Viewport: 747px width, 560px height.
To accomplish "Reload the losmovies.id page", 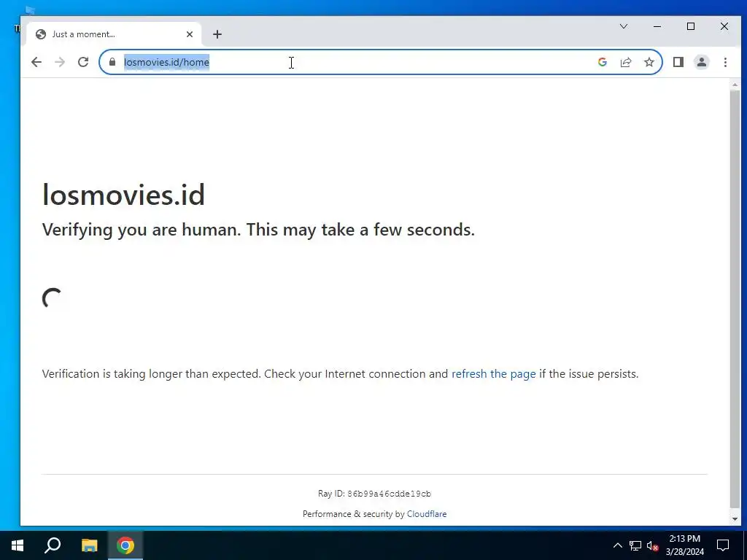I will click(83, 62).
